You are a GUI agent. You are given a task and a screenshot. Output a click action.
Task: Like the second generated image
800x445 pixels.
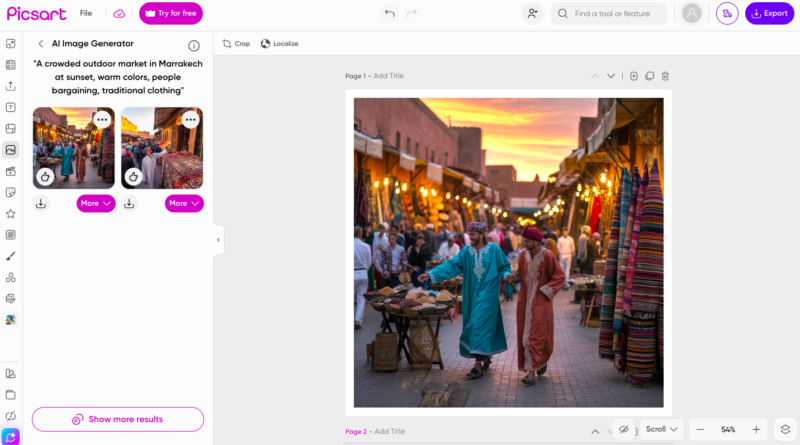tap(133, 177)
